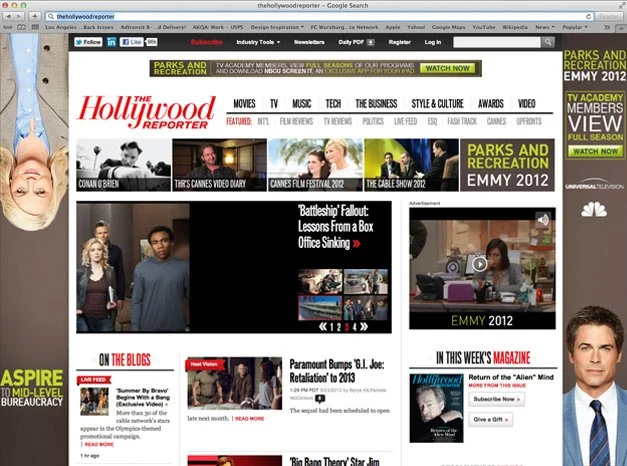Click the Log In link
Image resolution: width=627 pixels, height=466 pixels.
pos(433,42)
